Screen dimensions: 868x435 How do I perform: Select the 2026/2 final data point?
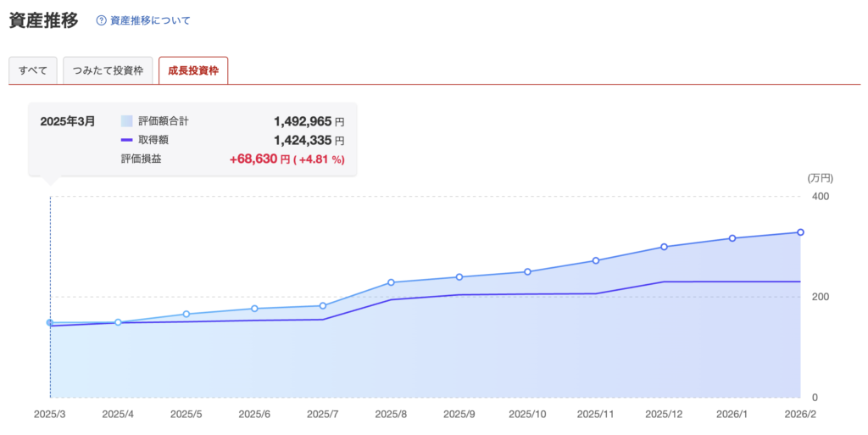click(x=800, y=232)
